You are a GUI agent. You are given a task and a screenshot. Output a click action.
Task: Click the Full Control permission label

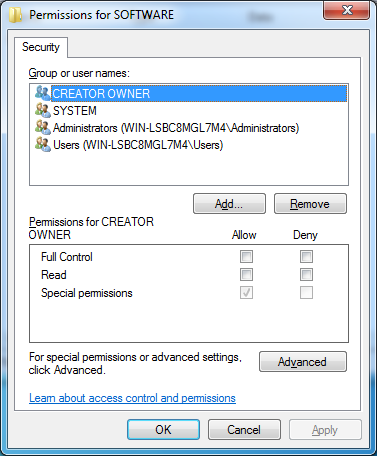pyautogui.click(x=67, y=257)
